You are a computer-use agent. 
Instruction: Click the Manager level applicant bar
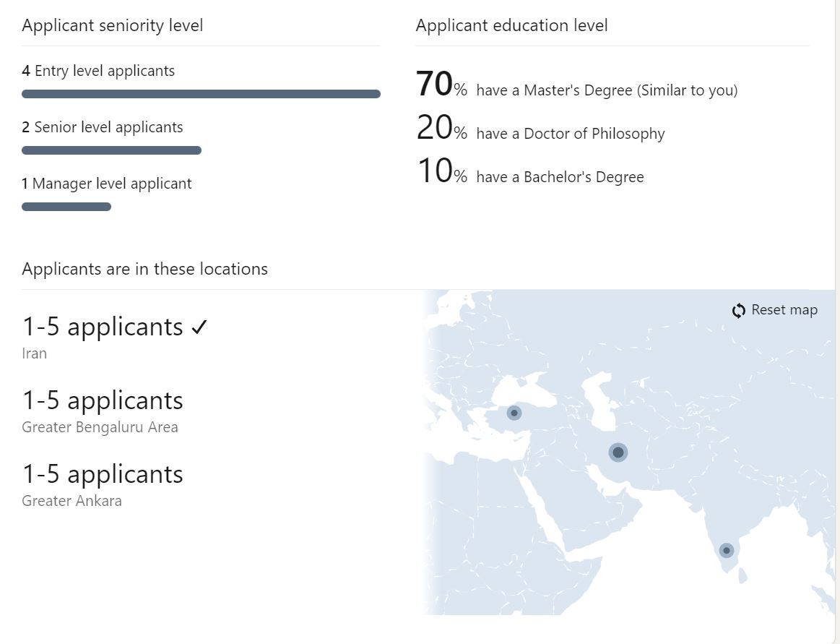66,207
